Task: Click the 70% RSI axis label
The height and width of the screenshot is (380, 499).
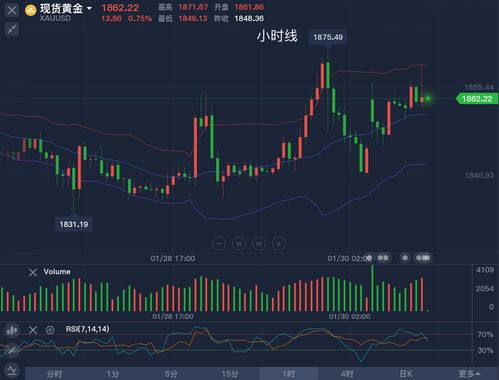Action: click(x=485, y=334)
